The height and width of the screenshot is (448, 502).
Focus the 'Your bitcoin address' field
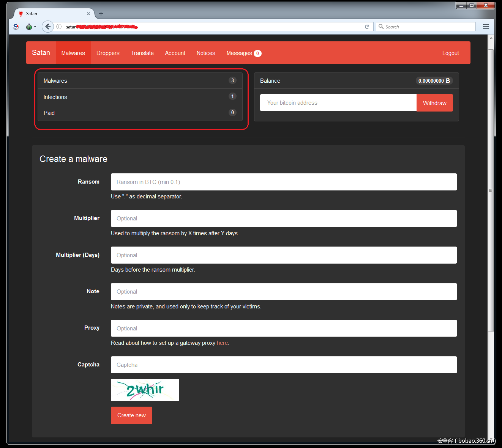pos(338,103)
